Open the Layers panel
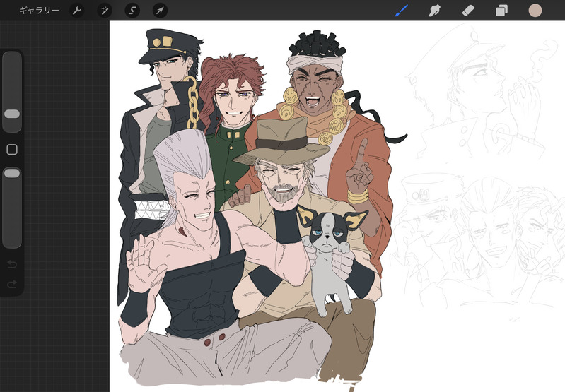 click(501, 11)
